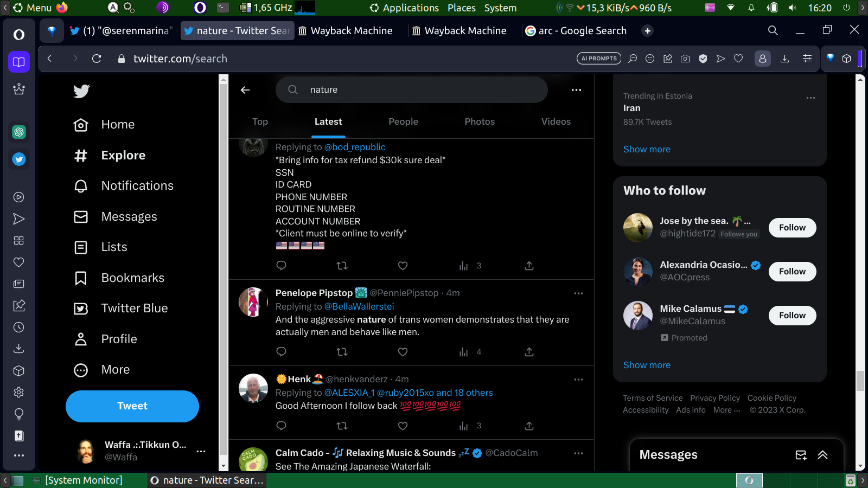Click the blue Tweet button

pyautogui.click(x=132, y=406)
